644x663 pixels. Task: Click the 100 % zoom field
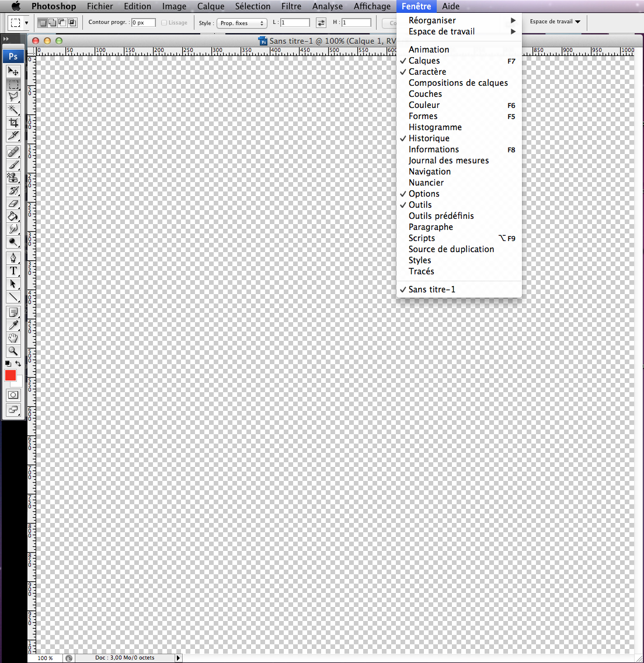pyautogui.click(x=46, y=658)
